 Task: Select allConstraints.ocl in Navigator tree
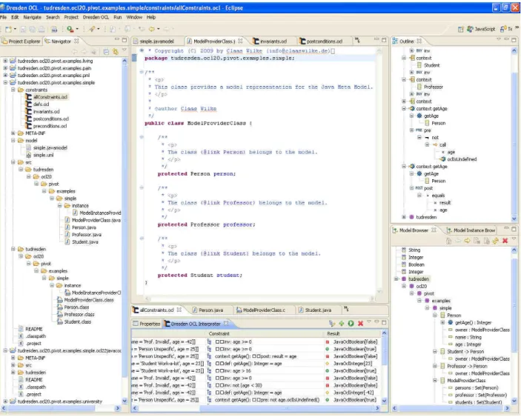(50, 97)
